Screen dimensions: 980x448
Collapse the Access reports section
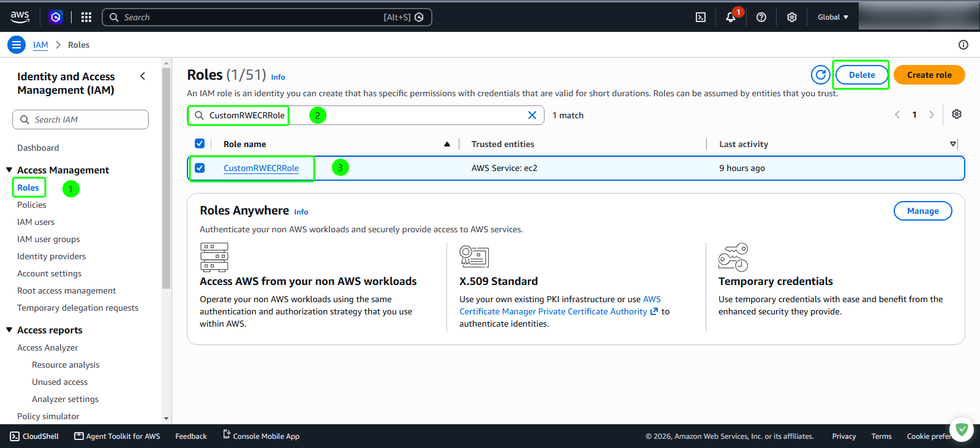pyautogui.click(x=9, y=330)
